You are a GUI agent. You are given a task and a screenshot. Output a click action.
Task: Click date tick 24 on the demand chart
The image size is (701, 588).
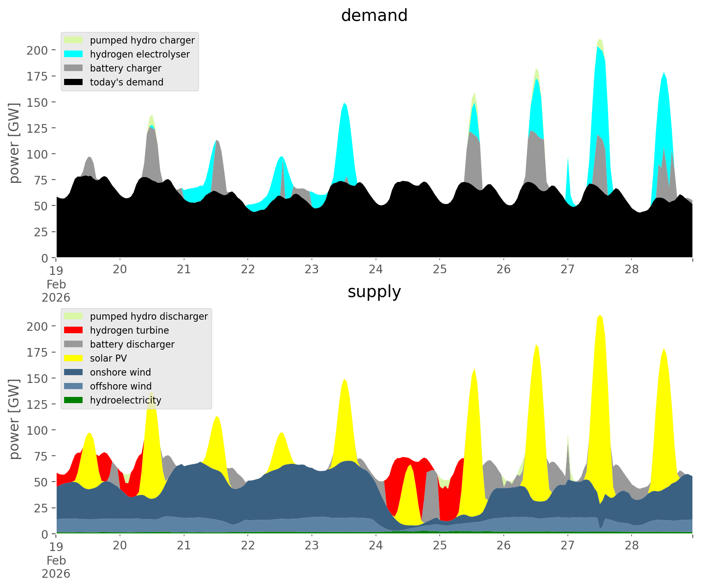click(x=376, y=270)
